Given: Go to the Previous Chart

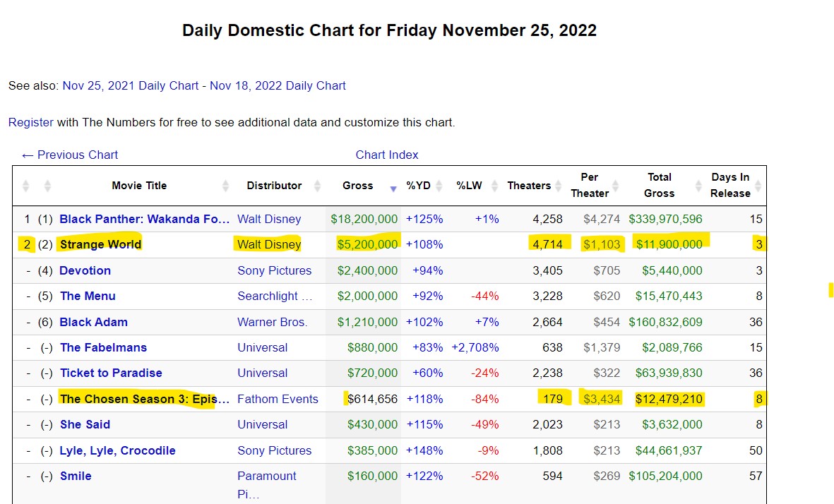Looking at the screenshot, I should [x=70, y=155].
